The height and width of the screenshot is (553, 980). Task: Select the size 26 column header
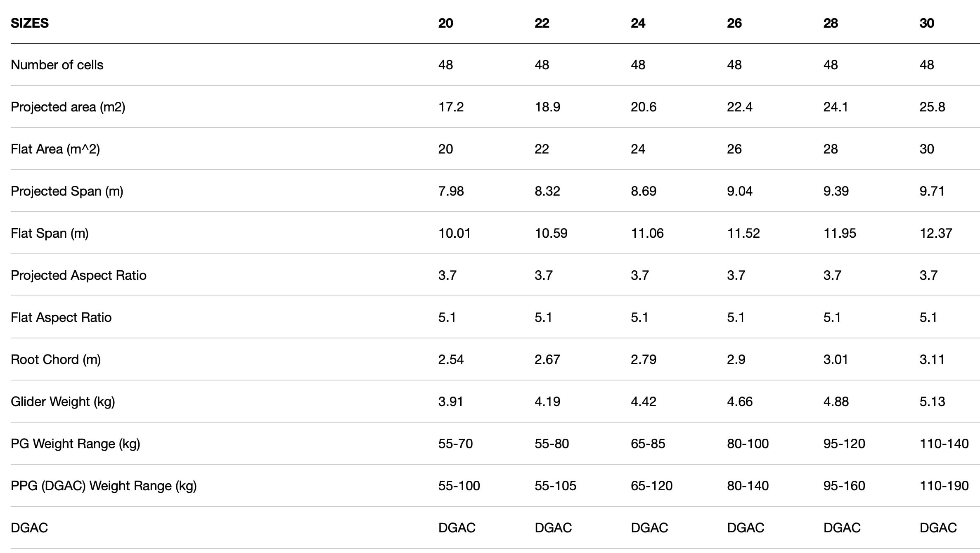tap(734, 23)
